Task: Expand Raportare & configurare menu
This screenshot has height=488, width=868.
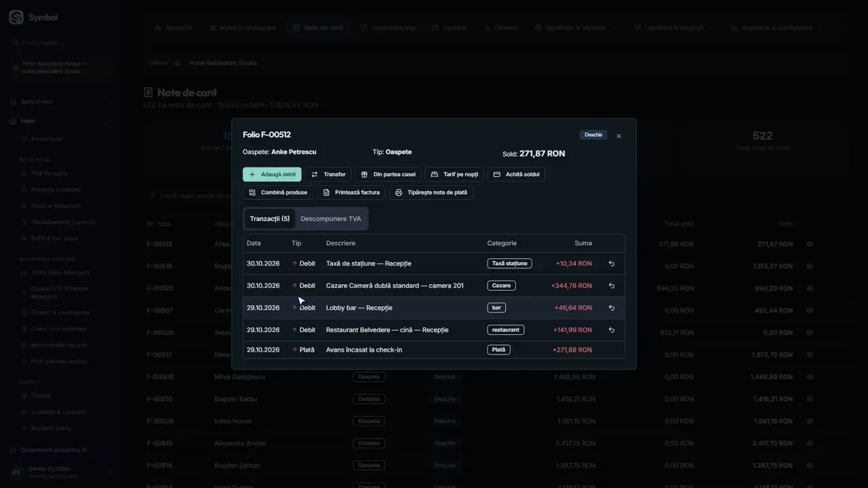Action: (776, 28)
